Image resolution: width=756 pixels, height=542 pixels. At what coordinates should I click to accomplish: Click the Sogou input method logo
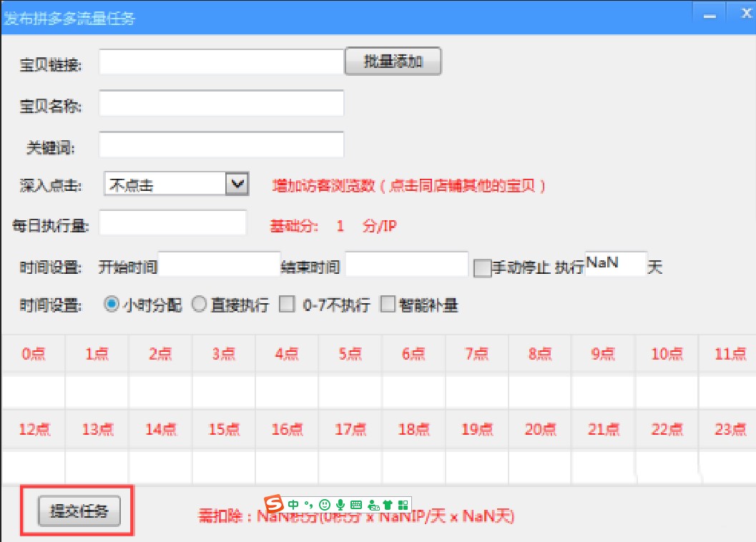[x=274, y=504]
